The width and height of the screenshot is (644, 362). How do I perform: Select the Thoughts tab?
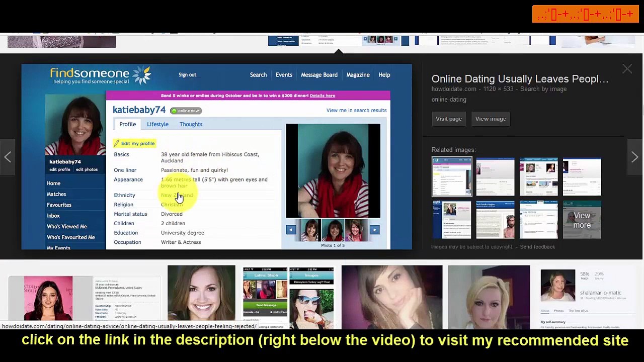(x=191, y=124)
